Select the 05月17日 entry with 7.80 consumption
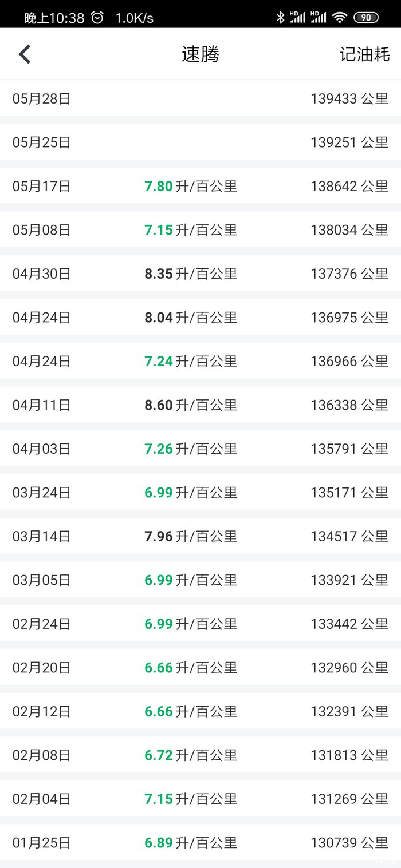Screen dimensions: 401x868 click(x=200, y=186)
